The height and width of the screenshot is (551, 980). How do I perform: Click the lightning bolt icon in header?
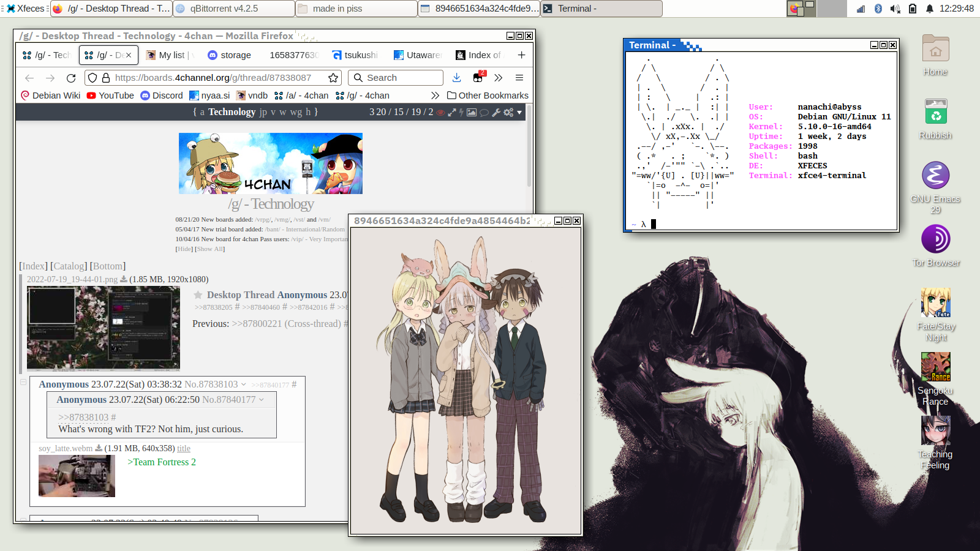pos(461,112)
